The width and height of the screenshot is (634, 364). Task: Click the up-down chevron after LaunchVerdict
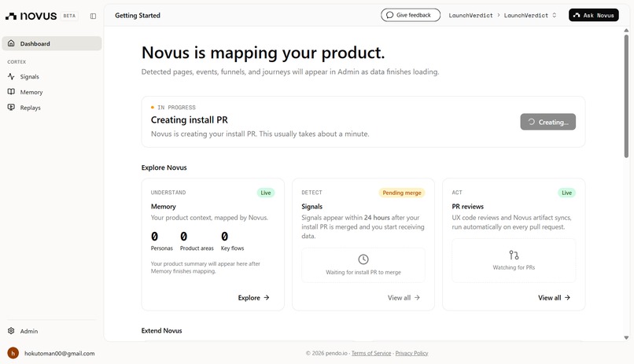pos(555,16)
